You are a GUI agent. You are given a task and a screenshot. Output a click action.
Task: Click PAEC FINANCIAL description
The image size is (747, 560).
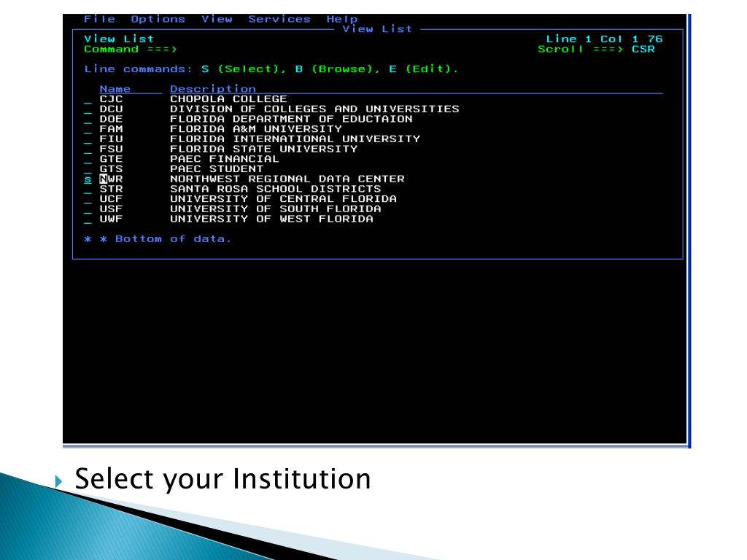click(225, 159)
